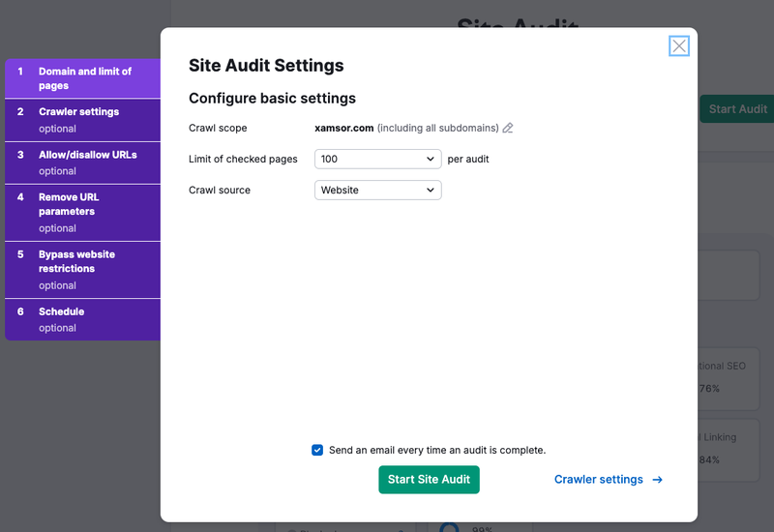
Task: Toggle the email notification checkbox
Action: 317,450
